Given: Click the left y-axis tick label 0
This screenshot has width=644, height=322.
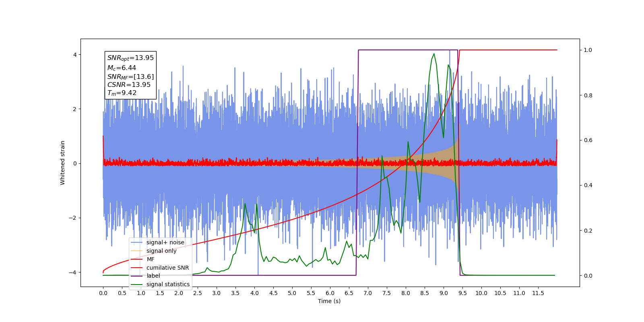Looking at the screenshot, I should (74, 163).
